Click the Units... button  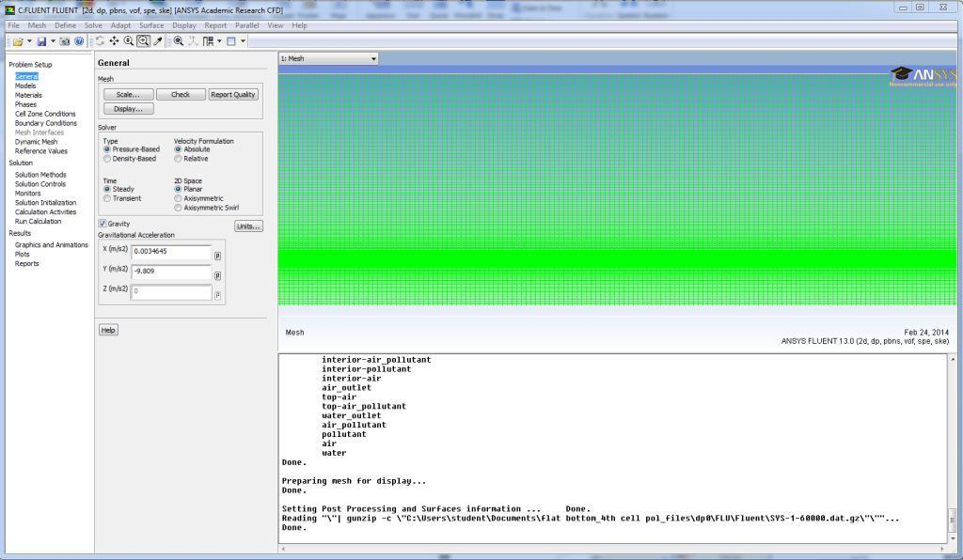248,226
